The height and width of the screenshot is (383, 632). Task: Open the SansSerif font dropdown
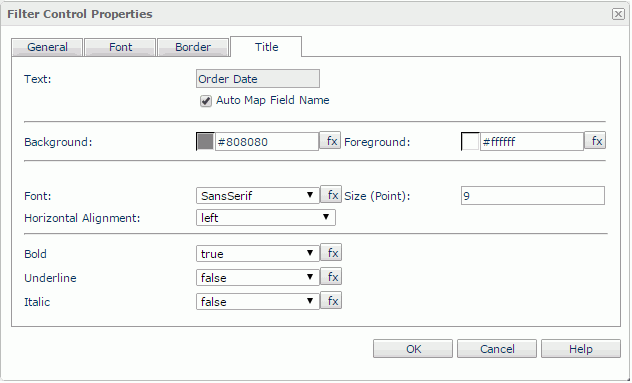click(x=258, y=196)
